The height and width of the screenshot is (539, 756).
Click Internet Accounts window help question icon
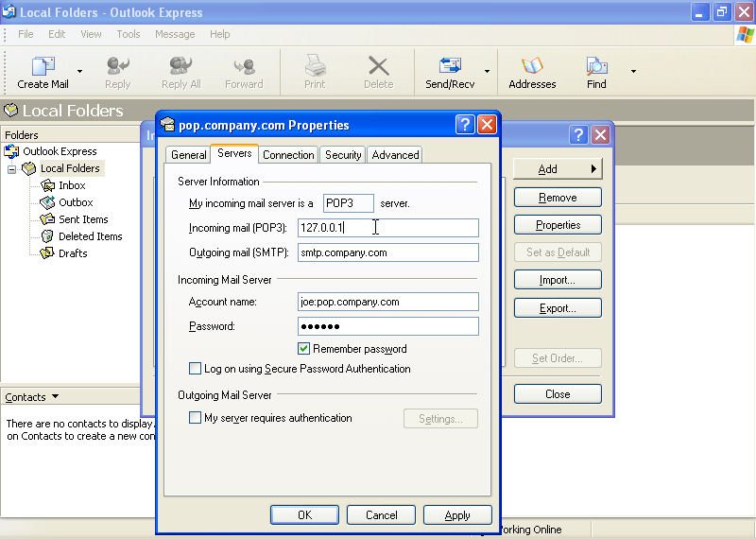(x=578, y=135)
